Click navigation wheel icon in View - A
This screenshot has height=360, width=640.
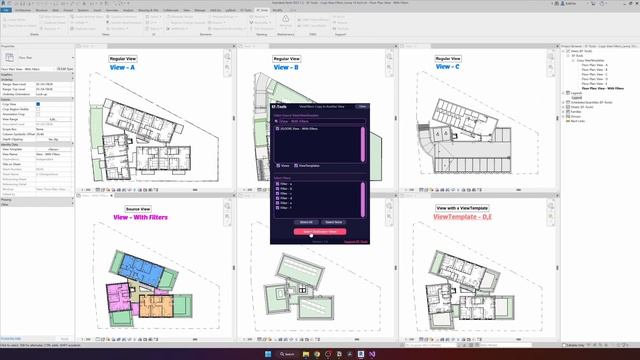pos(227,56)
